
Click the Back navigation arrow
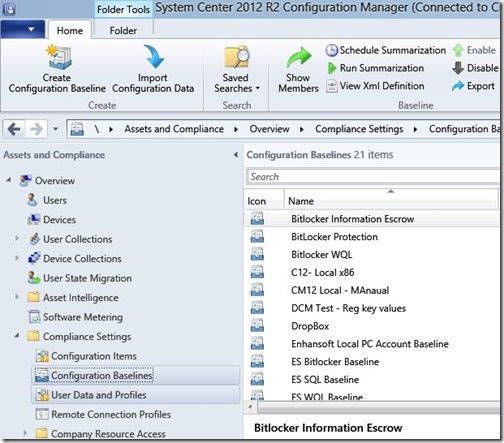14,129
